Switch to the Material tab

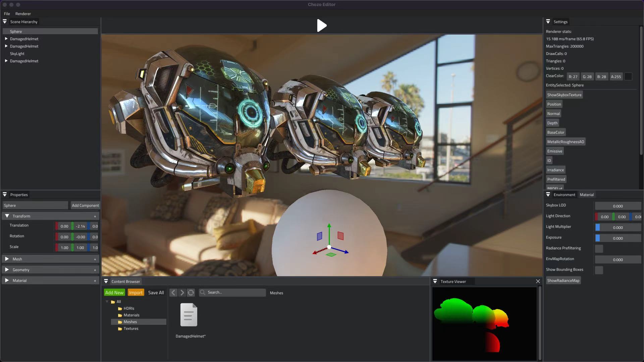(x=587, y=195)
